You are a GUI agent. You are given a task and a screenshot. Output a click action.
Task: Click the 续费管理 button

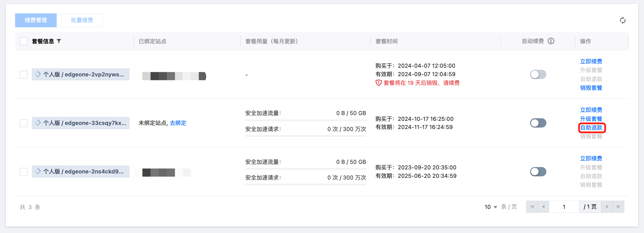36,20
